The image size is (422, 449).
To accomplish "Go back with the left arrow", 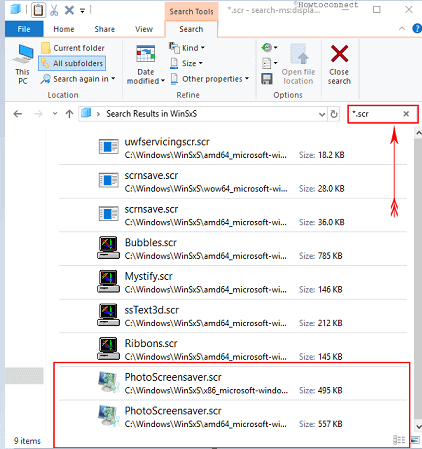I will 18,114.
